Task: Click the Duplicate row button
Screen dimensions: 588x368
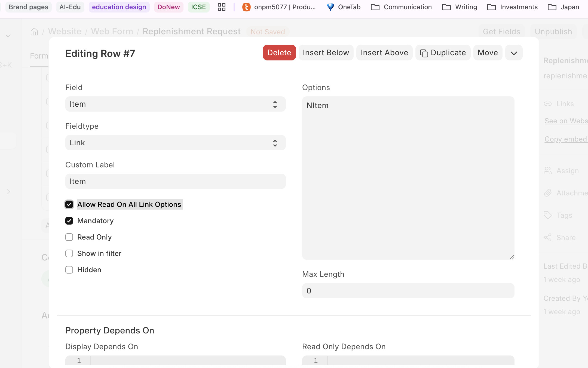Action: tap(443, 53)
